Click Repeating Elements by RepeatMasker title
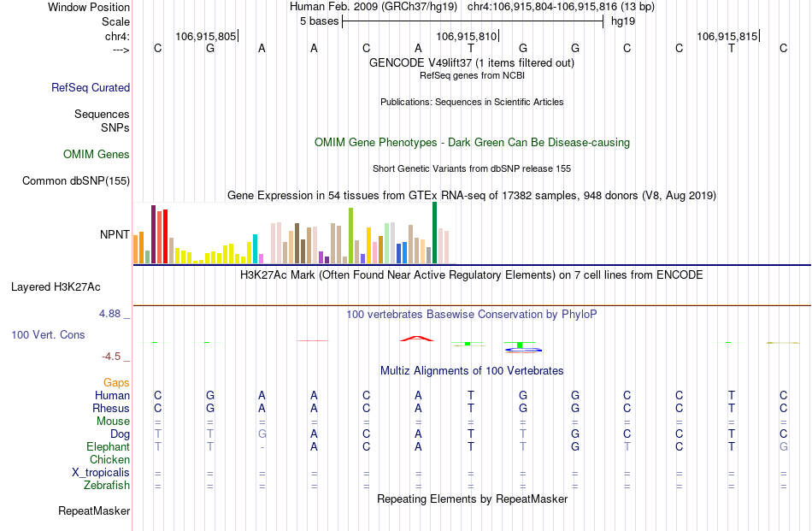This screenshot has width=812, height=531. coord(473,499)
